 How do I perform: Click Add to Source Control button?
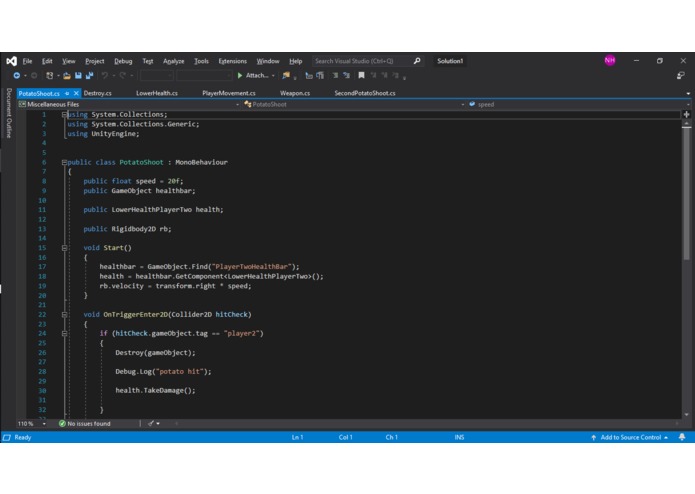pyautogui.click(x=630, y=438)
